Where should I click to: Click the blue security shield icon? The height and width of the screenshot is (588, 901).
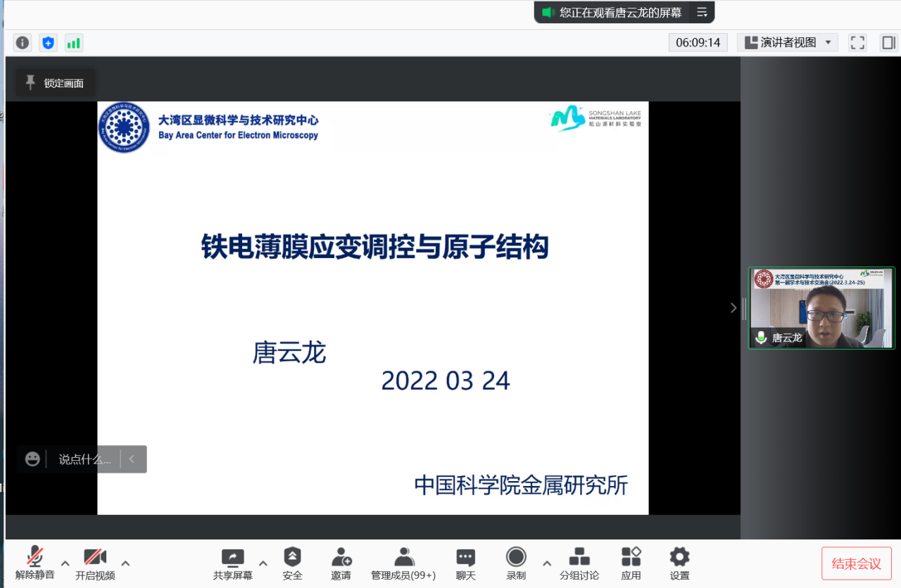pyautogui.click(x=48, y=43)
